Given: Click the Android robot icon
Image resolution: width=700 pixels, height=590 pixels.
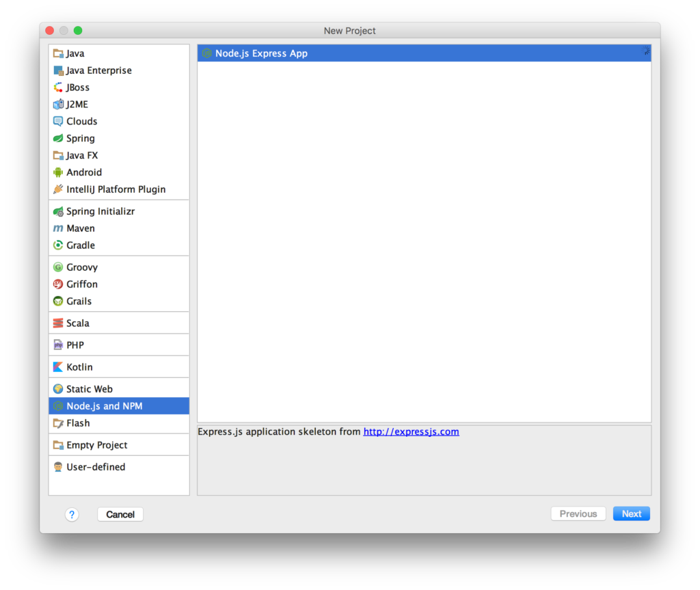Looking at the screenshot, I should tap(58, 172).
